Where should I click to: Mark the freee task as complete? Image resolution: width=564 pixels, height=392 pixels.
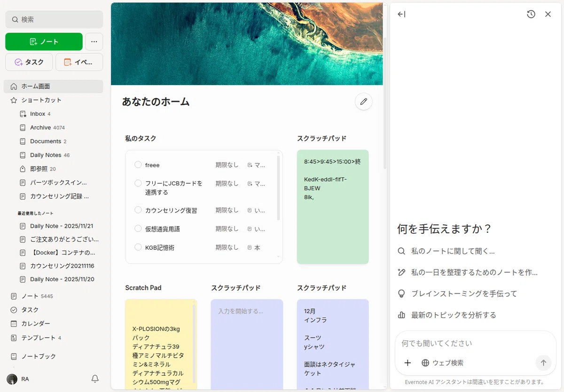coord(138,165)
